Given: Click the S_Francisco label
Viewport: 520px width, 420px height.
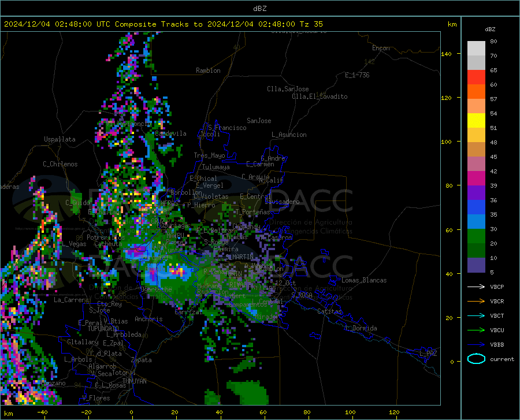Looking at the screenshot, I should coord(227,128).
